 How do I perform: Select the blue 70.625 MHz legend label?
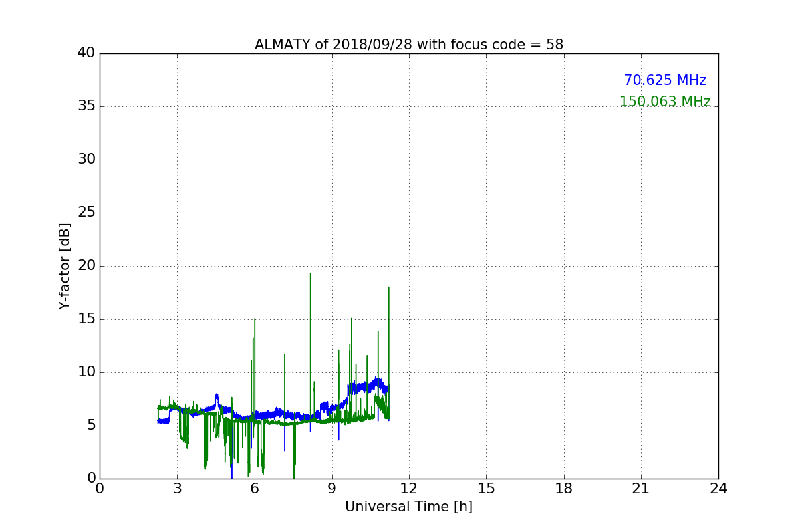(x=665, y=80)
